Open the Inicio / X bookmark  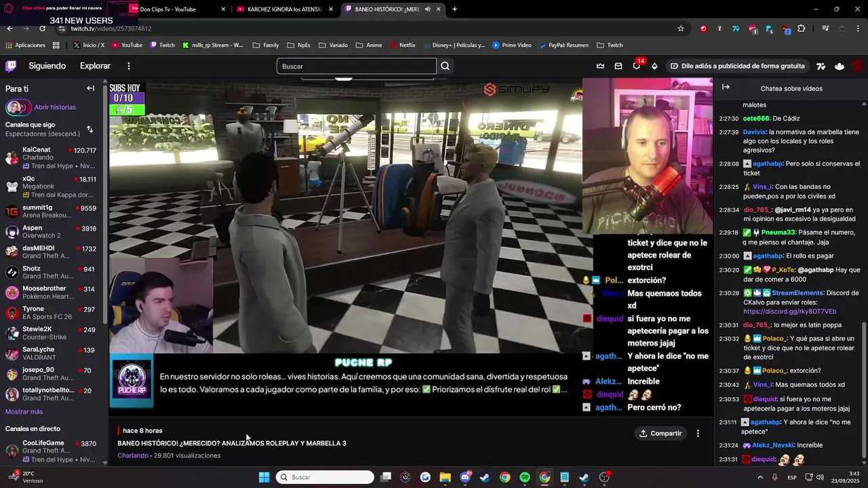pyautogui.click(x=88, y=45)
